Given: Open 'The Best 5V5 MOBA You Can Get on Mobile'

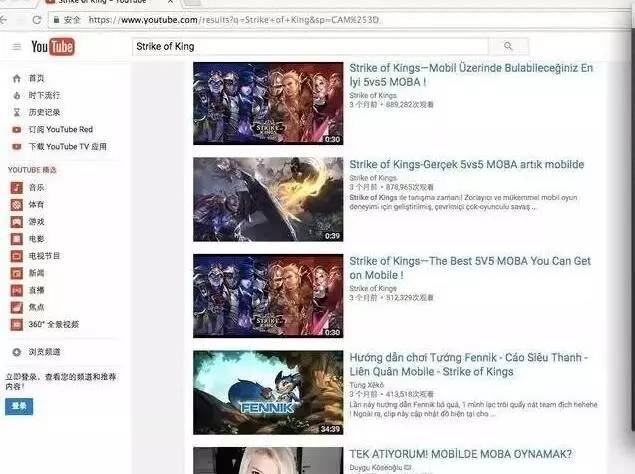Looking at the screenshot, I should coord(470,268).
